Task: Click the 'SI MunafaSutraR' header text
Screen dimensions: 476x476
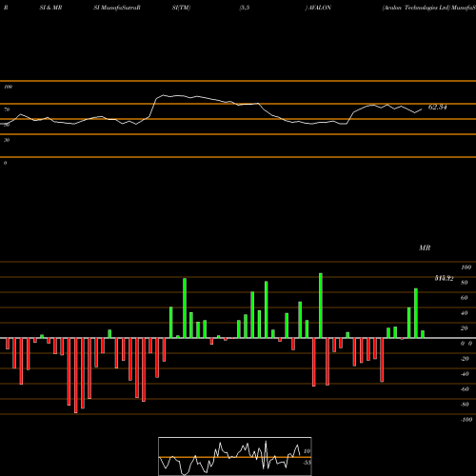Action: coord(117,8)
